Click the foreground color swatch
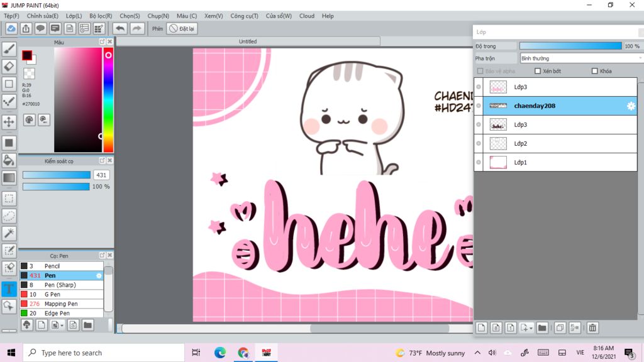The width and height of the screenshot is (644, 362). point(27,55)
